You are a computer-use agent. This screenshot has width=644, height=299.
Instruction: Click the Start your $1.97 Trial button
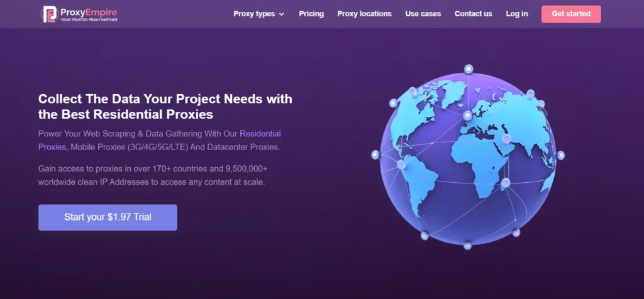click(108, 217)
